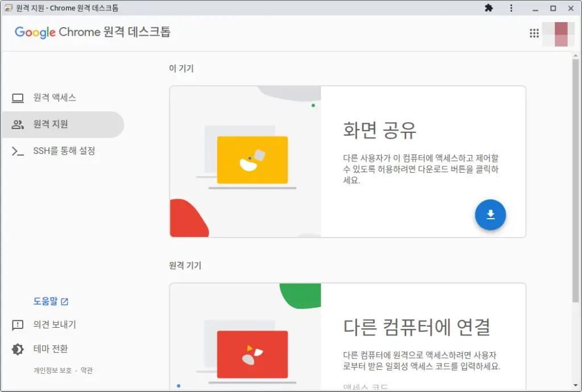Click the scrollbar up arrow
Screen dimensions: 582x392
[x=575, y=56]
